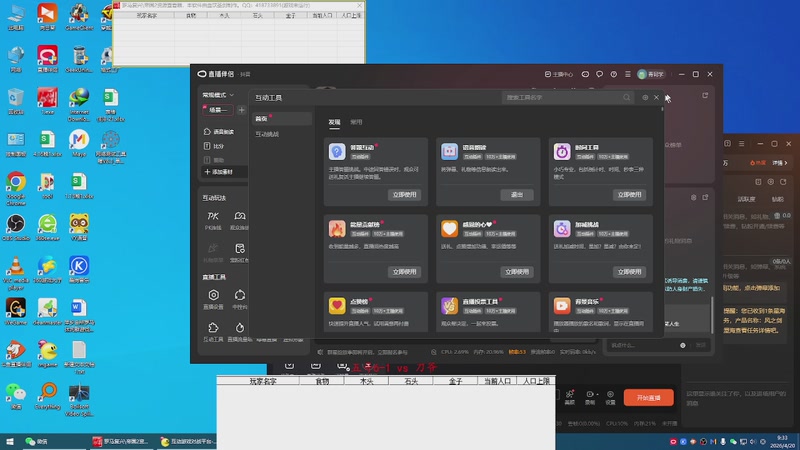Switch to the 发现 tab
This screenshot has width=800, height=450.
click(x=334, y=122)
